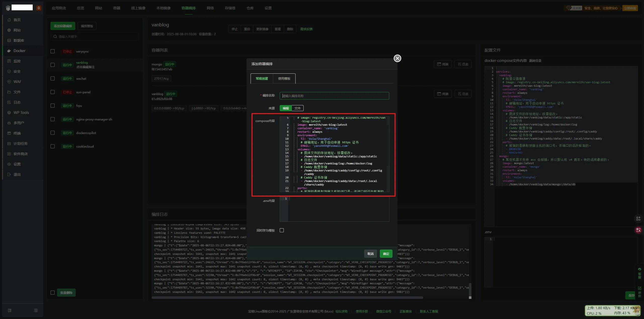Tick the select-all checkbox beside 批量删除

(x=53, y=293)
